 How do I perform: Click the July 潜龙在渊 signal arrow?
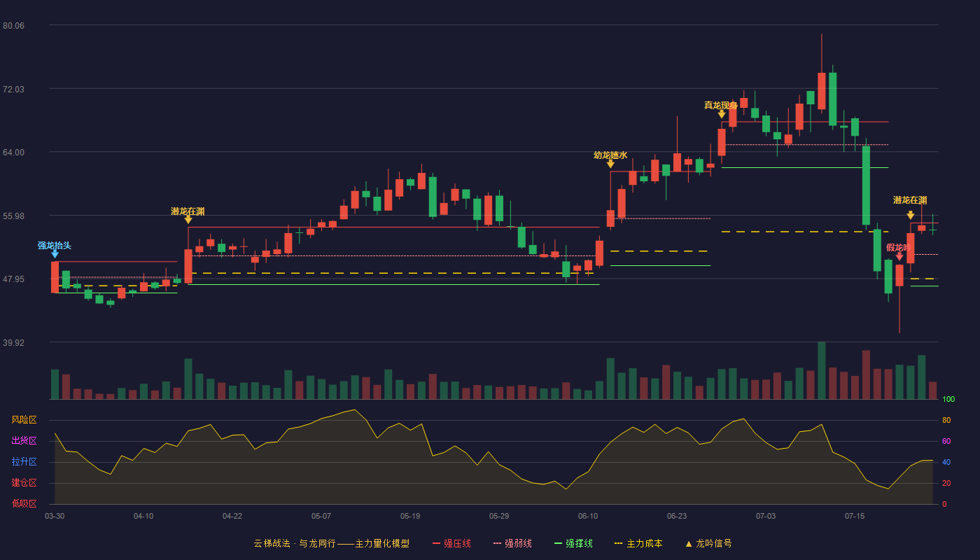(910, 216)
